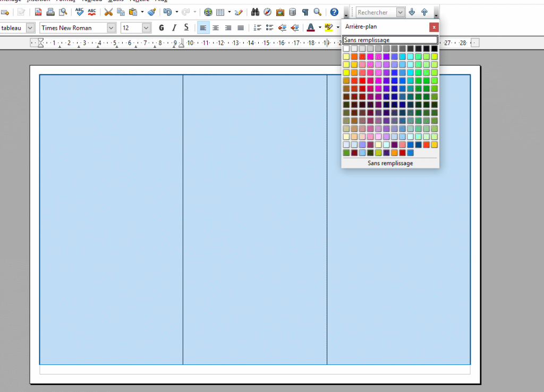Open the Times New Roman font list
This screenshot has width=544, height=392.
point(111,28)
